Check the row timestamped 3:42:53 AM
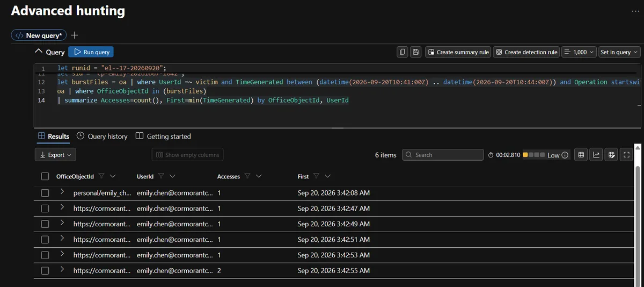 coord(45,255)
